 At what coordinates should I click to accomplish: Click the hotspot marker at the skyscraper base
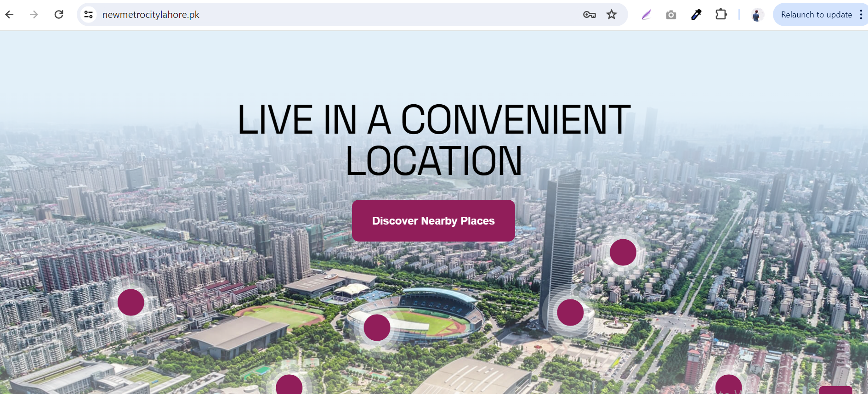click(x=570, y=313)
